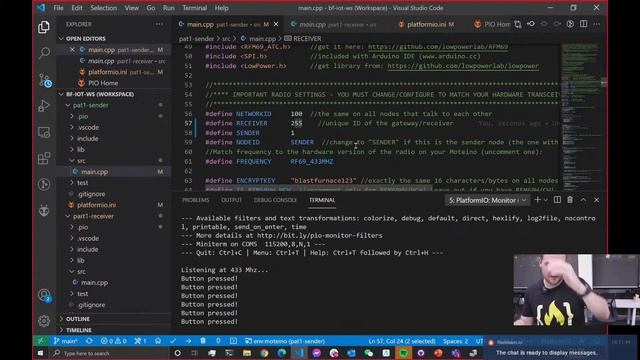The height and width of the screenshot is (360, 640).
Task: Open the RFM69 GitHub link in line 49
Action: click(x=438, y=47)
